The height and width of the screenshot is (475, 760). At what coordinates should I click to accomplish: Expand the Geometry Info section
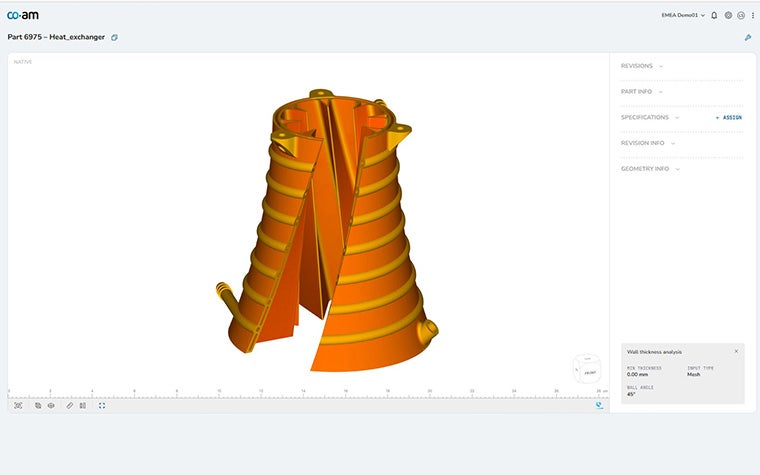(x=650, y=169)
